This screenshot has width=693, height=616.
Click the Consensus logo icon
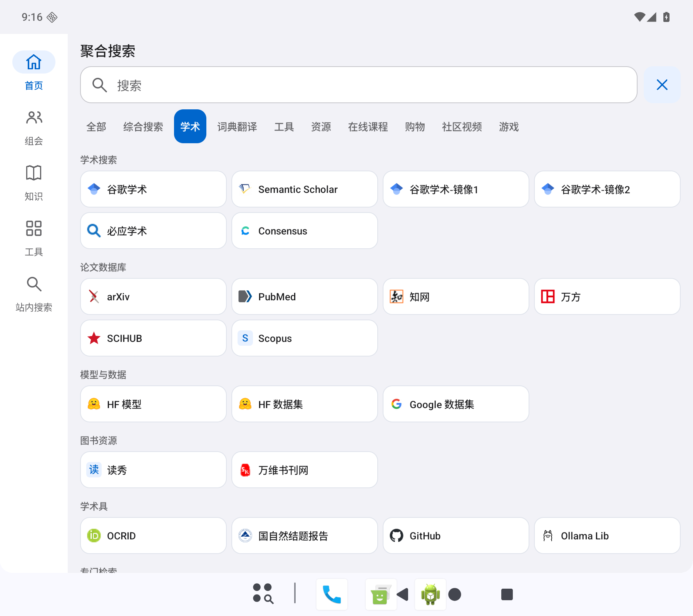pyautogui.click(x=245, y=231)
